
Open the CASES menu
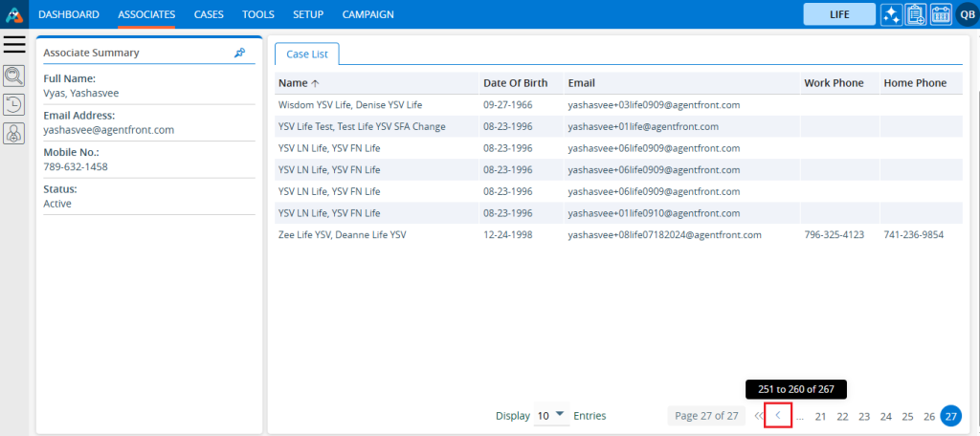209,14
